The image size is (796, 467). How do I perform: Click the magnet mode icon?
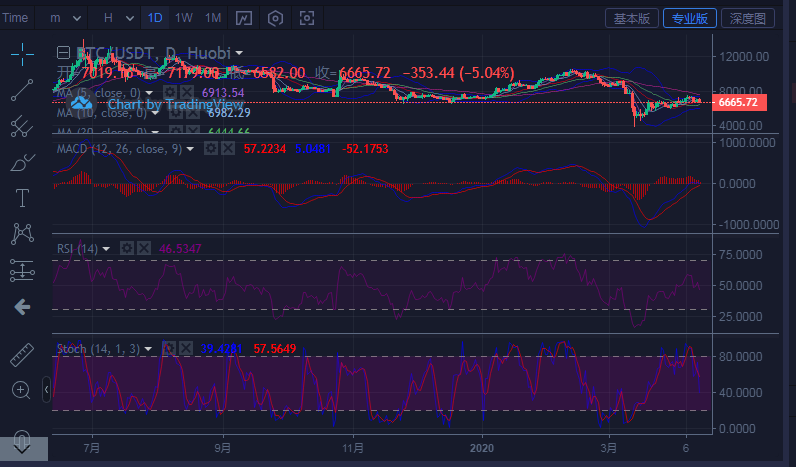[22, 442]
